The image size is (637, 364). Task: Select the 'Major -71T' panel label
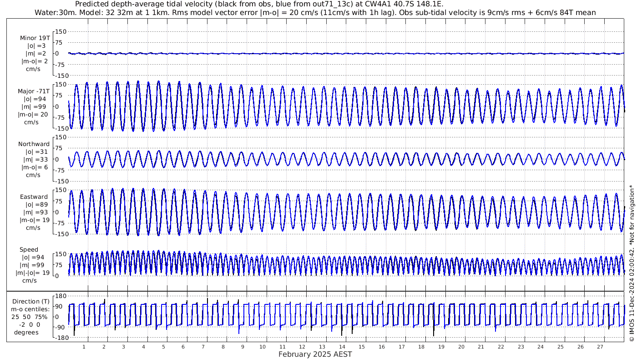click(34, 91)
